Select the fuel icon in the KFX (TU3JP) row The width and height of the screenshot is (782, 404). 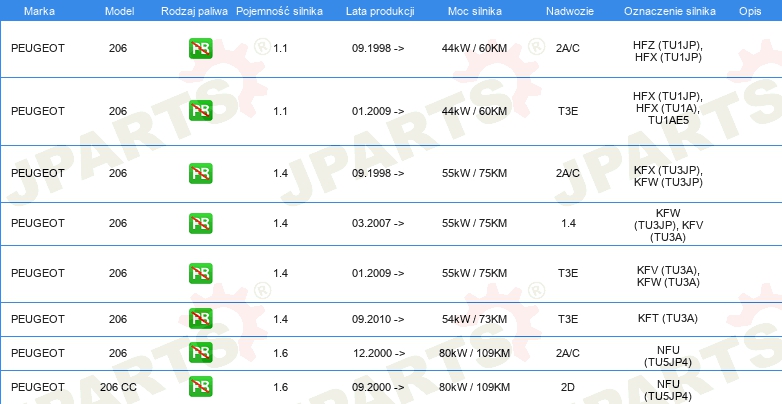click(200, 173)
